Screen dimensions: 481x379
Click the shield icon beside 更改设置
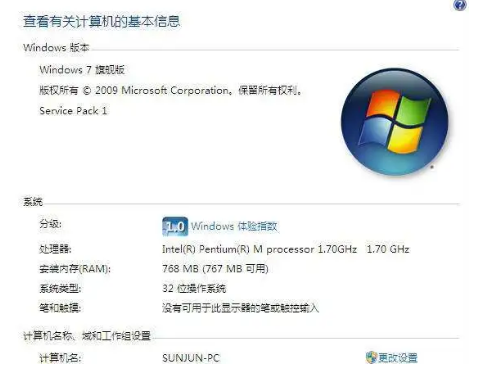(371, 357)
